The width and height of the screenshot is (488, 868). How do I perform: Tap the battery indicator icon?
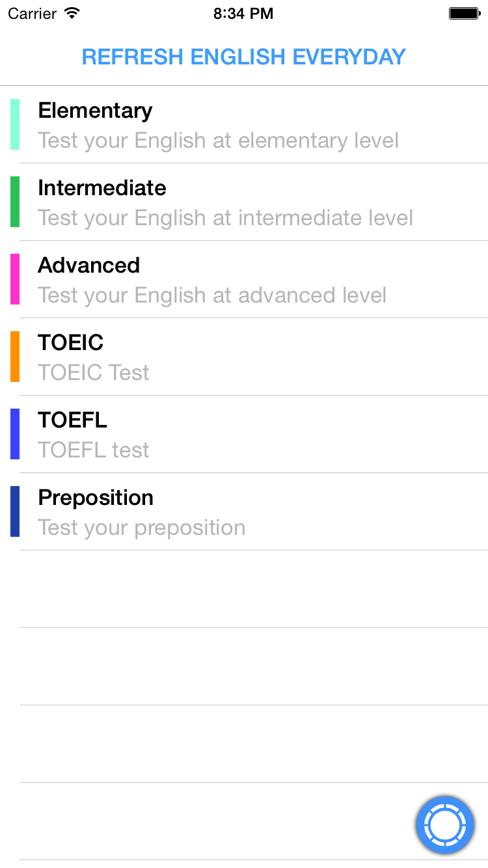pos(465,13)
